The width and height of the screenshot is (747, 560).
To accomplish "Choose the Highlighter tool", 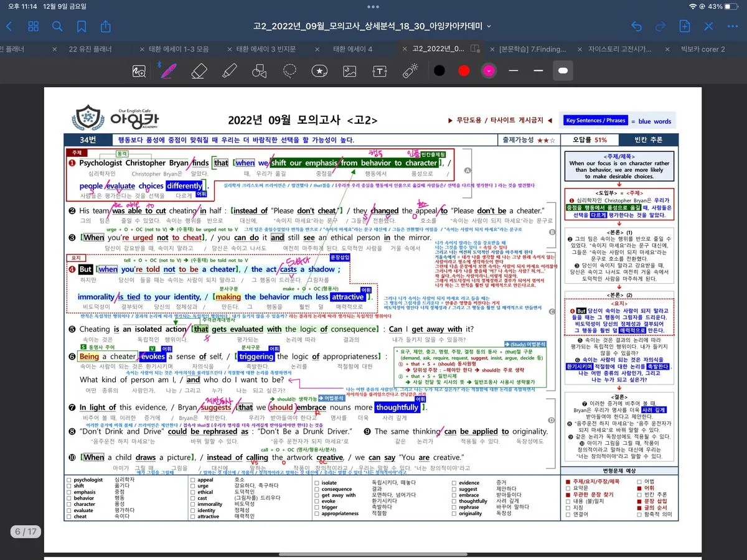I will point(229,70).
